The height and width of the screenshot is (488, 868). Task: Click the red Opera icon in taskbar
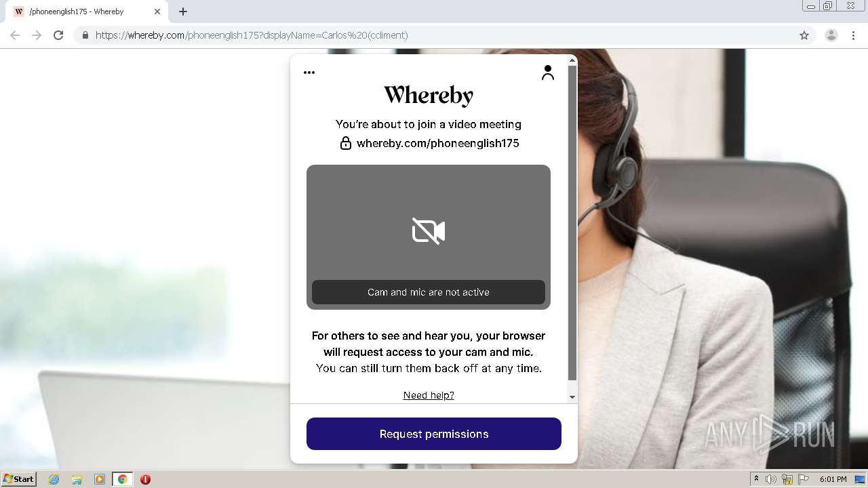[x=145, y=479]
